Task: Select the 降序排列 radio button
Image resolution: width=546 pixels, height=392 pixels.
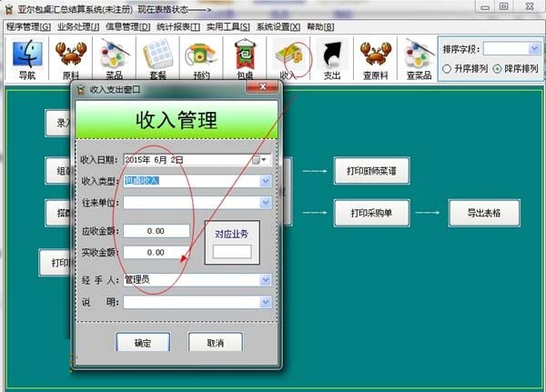Action: [x=497, y=69]
